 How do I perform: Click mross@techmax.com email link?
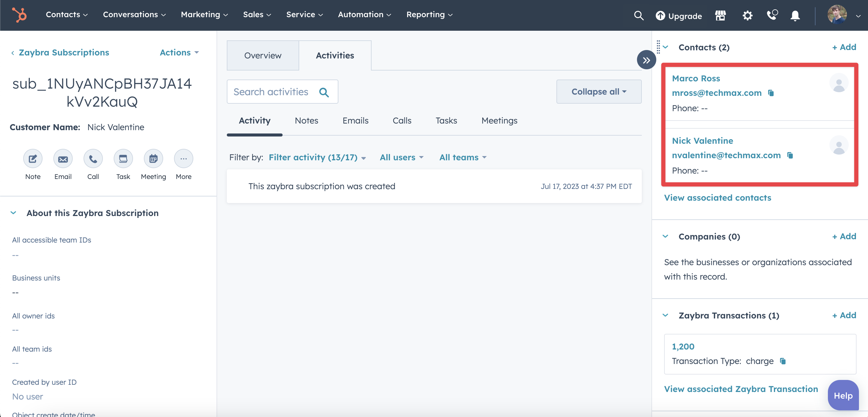pyautogui.click(x=717, y=93)
